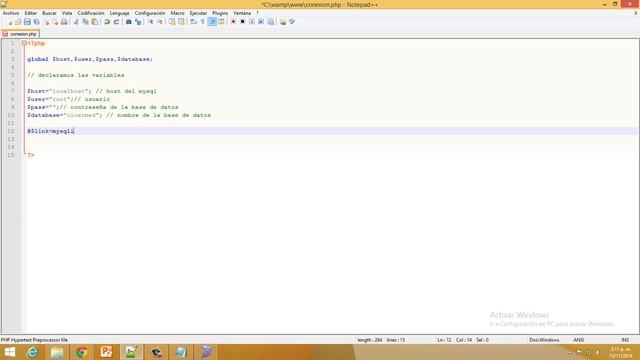Save the file with the Save icon
640x360 pixels.
point(27,22)
